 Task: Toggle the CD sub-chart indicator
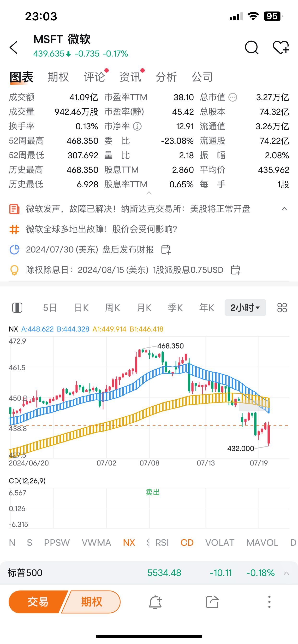(187, 542)
